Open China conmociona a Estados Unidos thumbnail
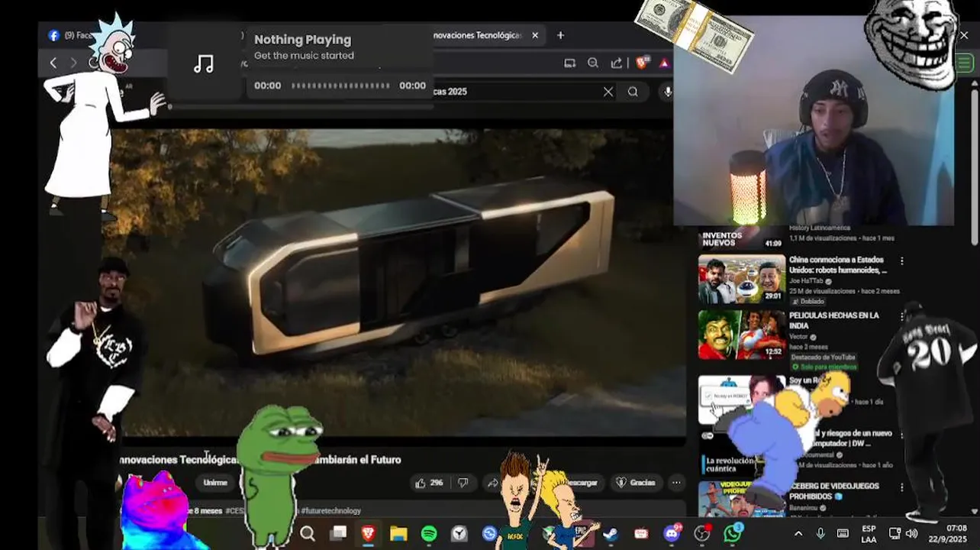The width and height of the screenshot is (980, 550). click(741, 279)
